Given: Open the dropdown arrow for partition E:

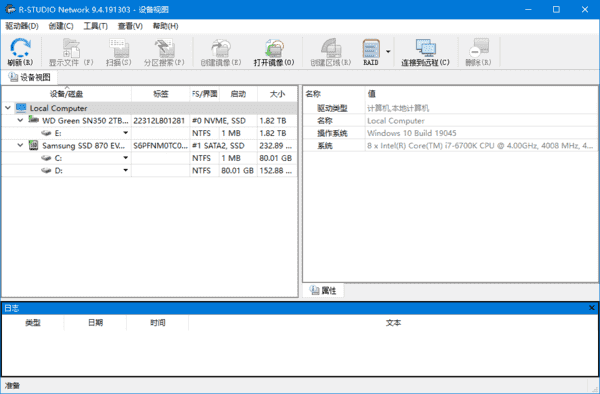Looking at the screenshot, I should (x=126, y=133).
